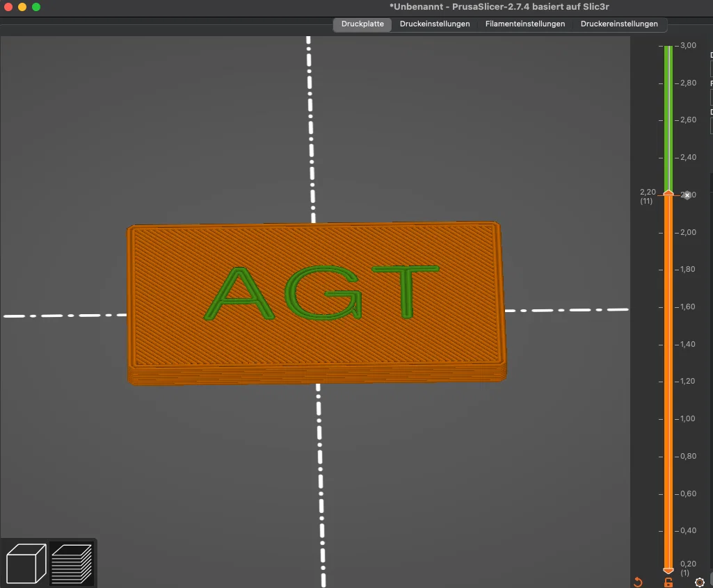
Task: Open the Druckeinstellungen tab
Action: click(435, 24)
